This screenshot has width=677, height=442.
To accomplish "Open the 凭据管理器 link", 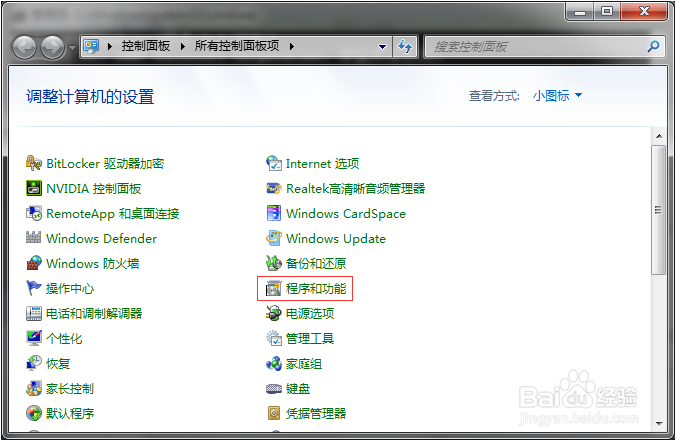I will 316,414.
